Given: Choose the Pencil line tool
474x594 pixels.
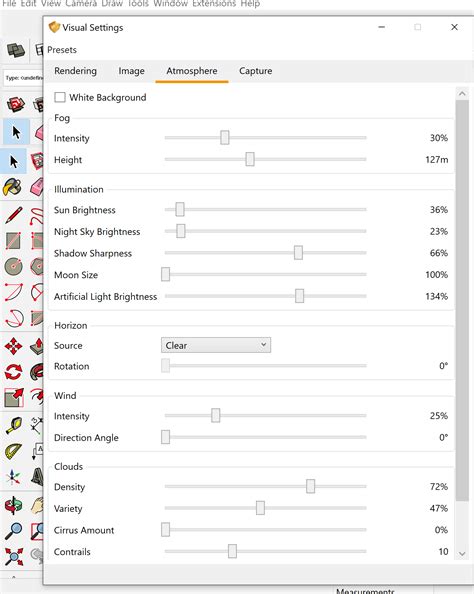Looking at the screenshot, I should click(x=14, y=215).
